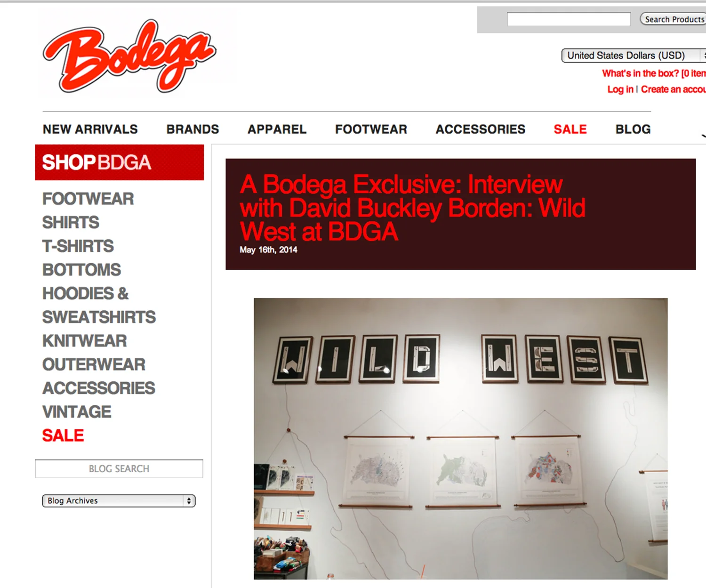
Task: Open the VINTAGE sidebar category
Action: click(x=77, y=412)
